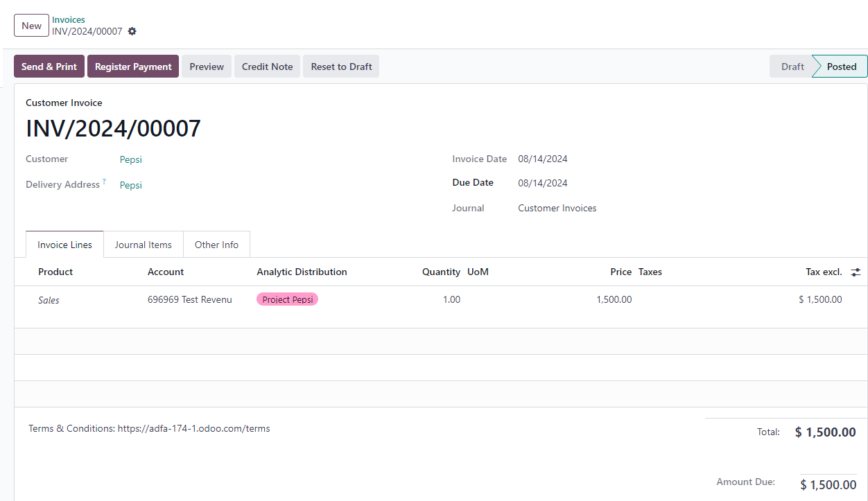
Task: Click Customer Invoices journal value
Action: coord(557,208)
